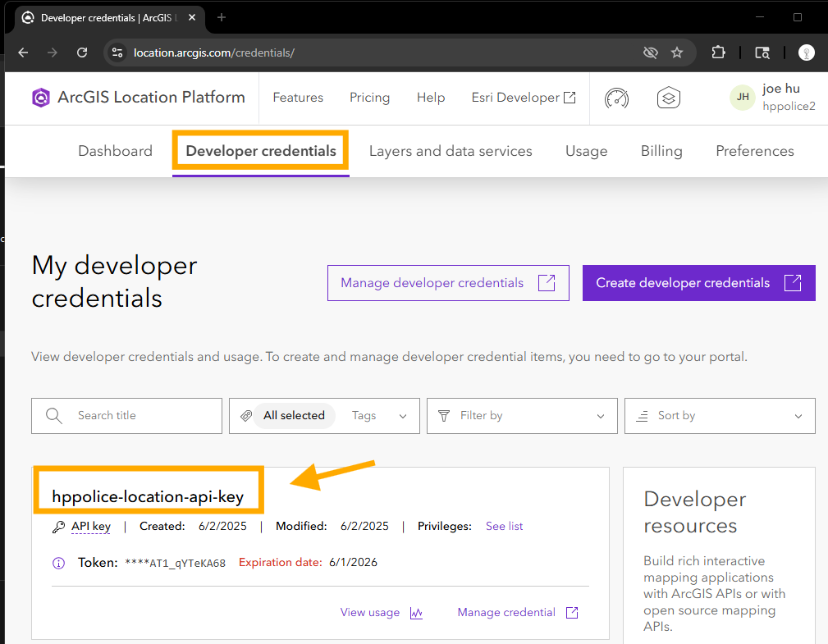Go to the Dashboard tab
The height and width of the screenshot is (644, 828).
tap(115, 151)
